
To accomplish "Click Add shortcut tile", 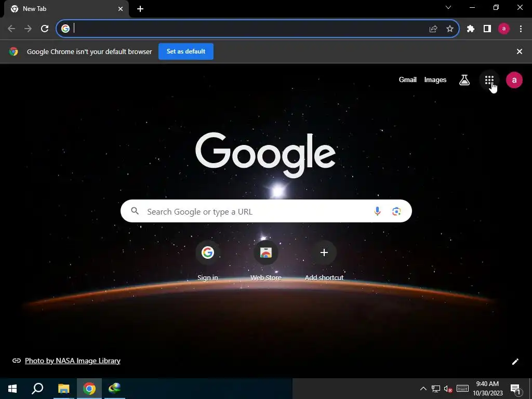I will [x=324, y=261].
